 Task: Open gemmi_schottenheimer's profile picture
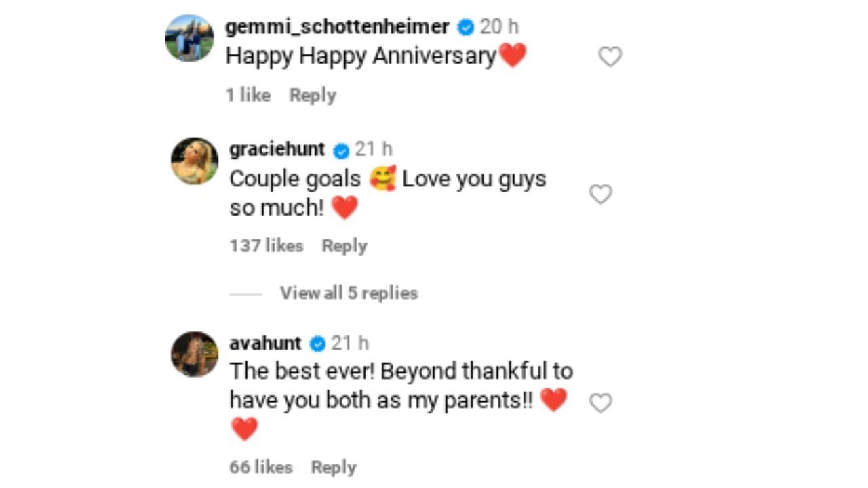[x=190, y=38]
